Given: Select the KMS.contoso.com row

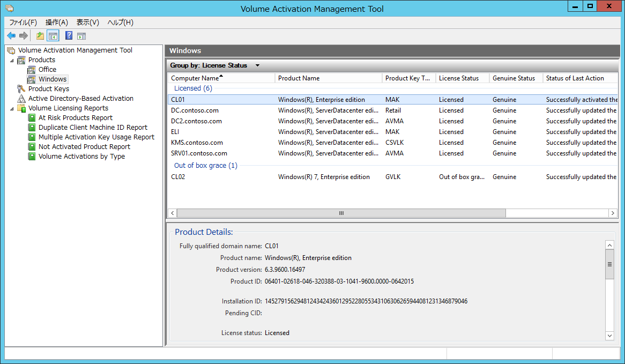Looking at the screenshot, I should point(392,143).
